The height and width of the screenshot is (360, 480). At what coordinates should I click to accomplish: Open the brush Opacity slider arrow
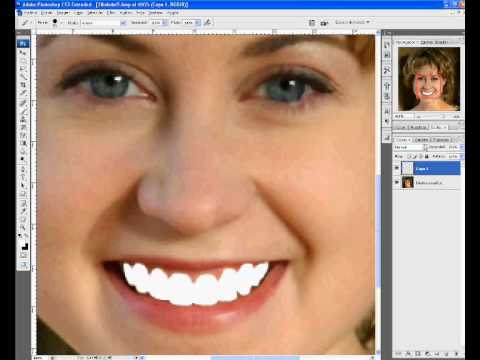click(x=165, y=23)
